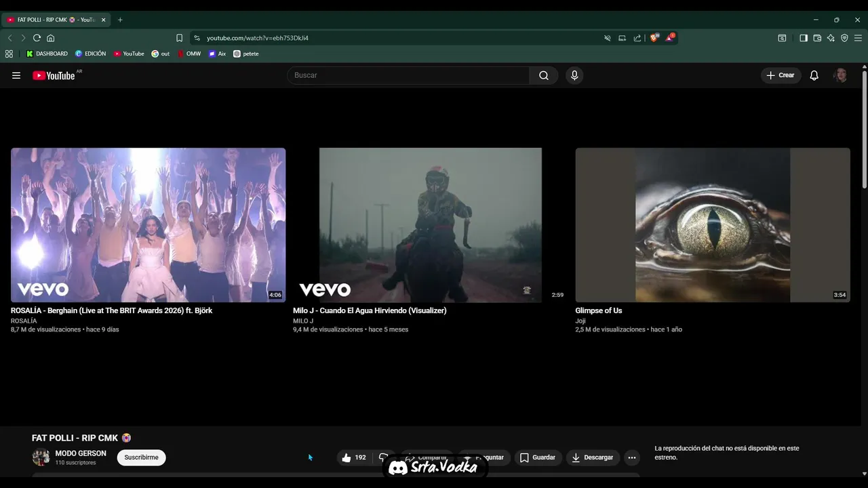The image size is (868, 488).
Task: Open the MODO GERSON channel avatar
Action: point(41,457)
